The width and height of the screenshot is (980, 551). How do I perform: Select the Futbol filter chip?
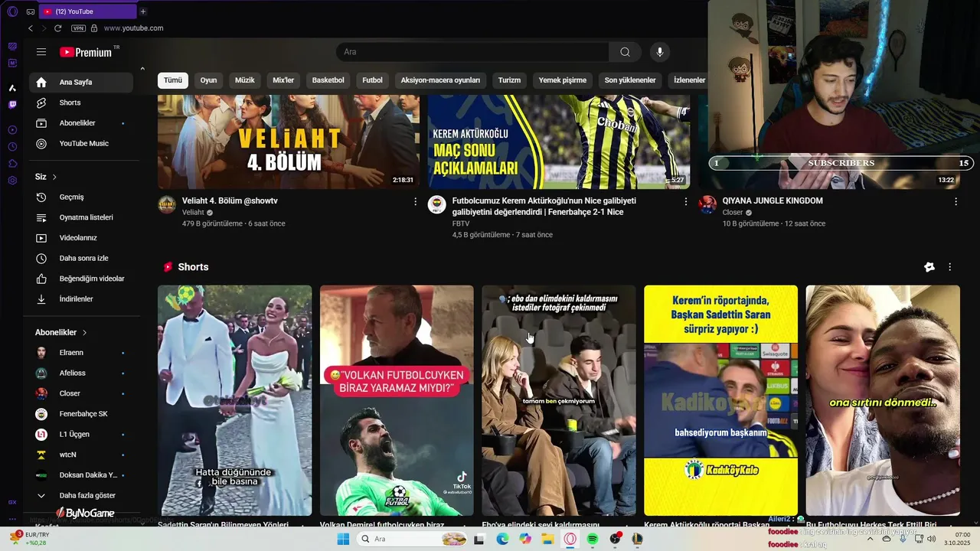tap(372, 80)
